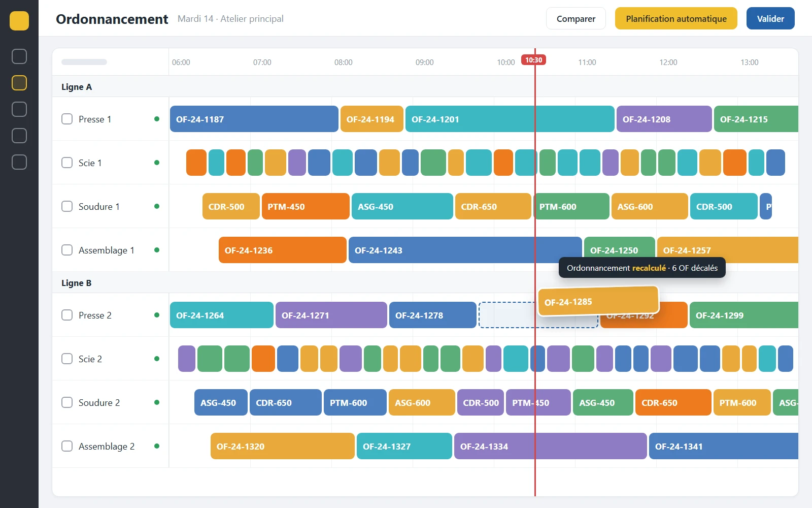The height and width of the screenshot is (508, 812).
Task: Click the OF-24-1299 bar
Action: pyautogui.click(x=744, y=315)
